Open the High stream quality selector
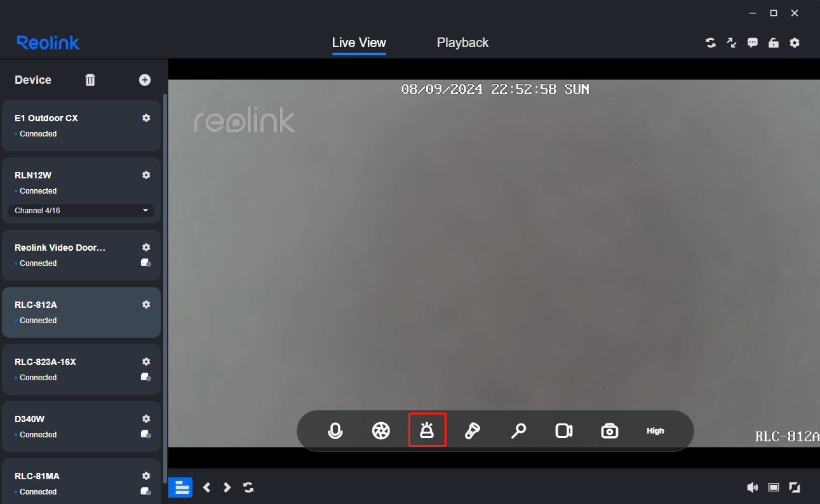The width and height of the screenshot is (820, 504). 655,431
